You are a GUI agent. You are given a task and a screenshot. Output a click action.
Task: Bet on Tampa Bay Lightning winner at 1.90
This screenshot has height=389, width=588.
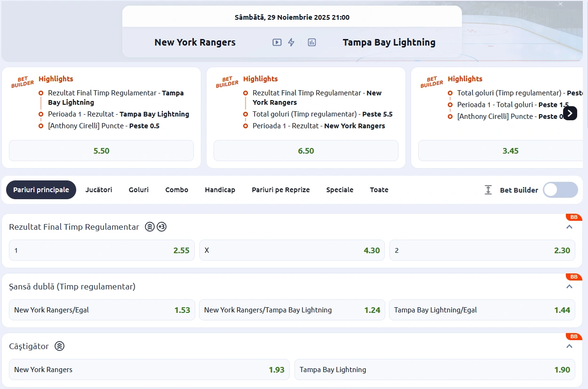[x=434, y=370]
